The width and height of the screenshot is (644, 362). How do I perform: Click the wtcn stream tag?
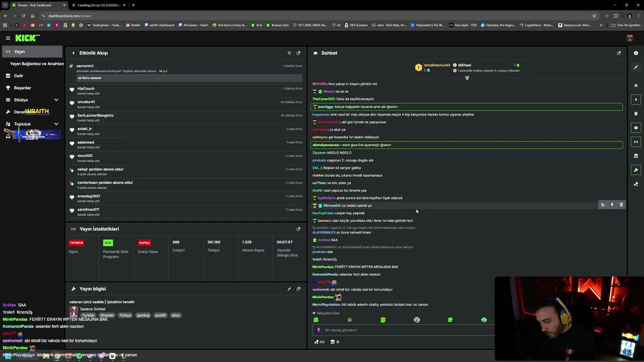[176, 315]
